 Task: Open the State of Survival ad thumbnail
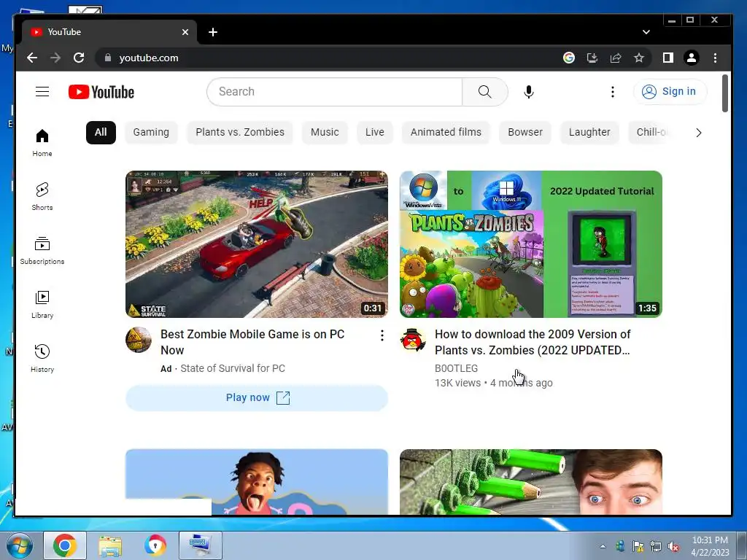[x=257, y=244]
